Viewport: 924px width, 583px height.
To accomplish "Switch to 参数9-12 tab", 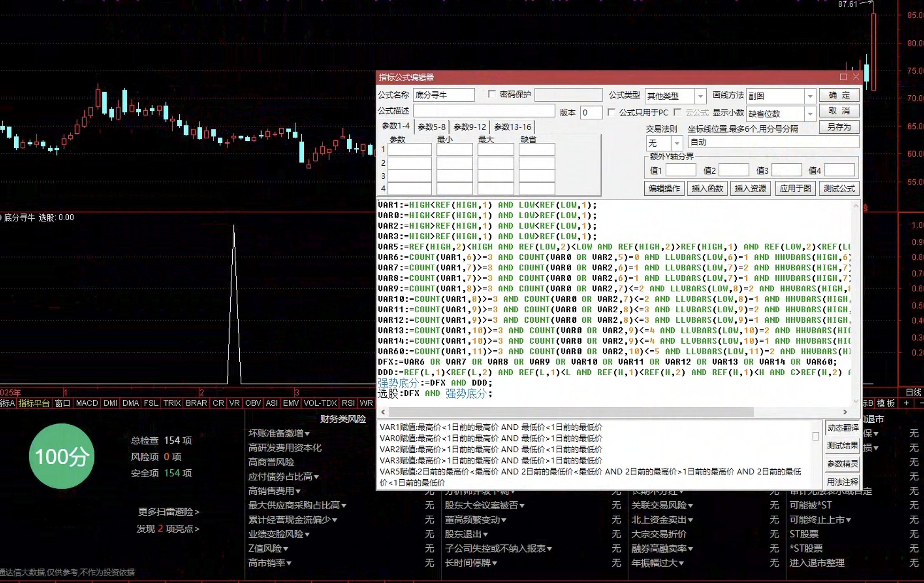I will pos(469,127).
